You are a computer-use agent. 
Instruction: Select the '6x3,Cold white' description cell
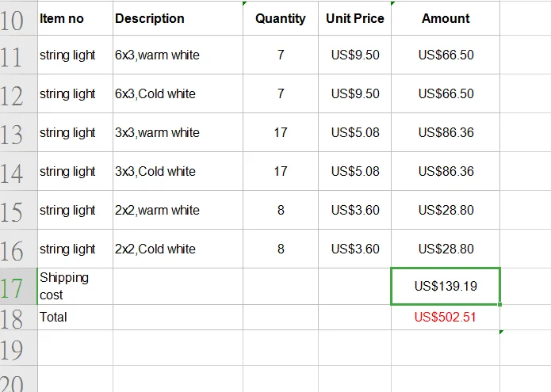coord(178,93)
